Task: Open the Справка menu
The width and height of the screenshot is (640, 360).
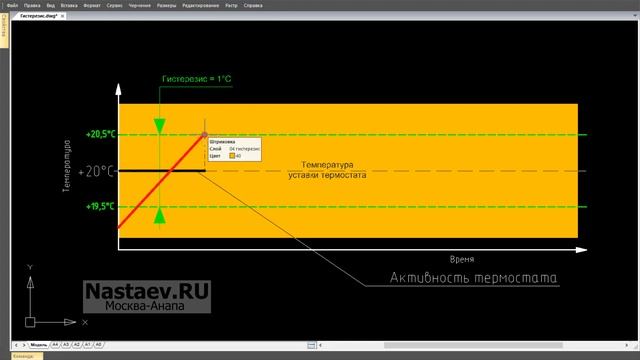Action: click(x=253, y=6)
